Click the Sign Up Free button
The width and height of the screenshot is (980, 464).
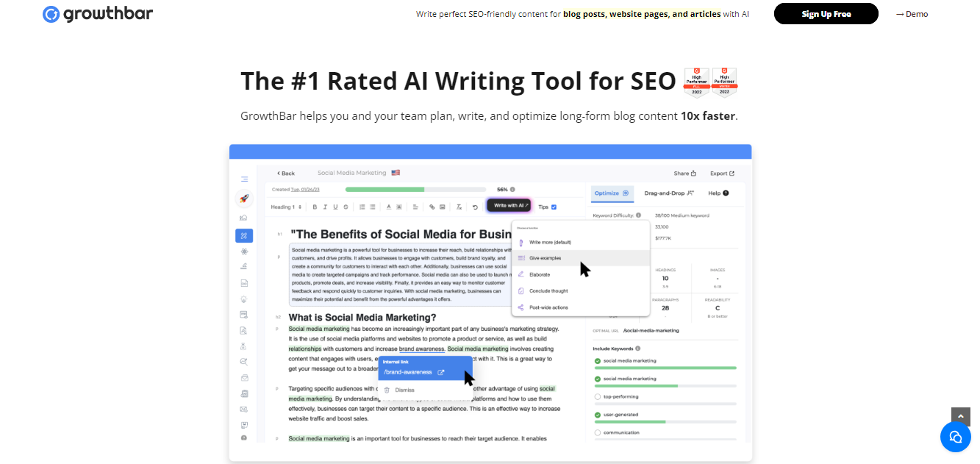826,14
